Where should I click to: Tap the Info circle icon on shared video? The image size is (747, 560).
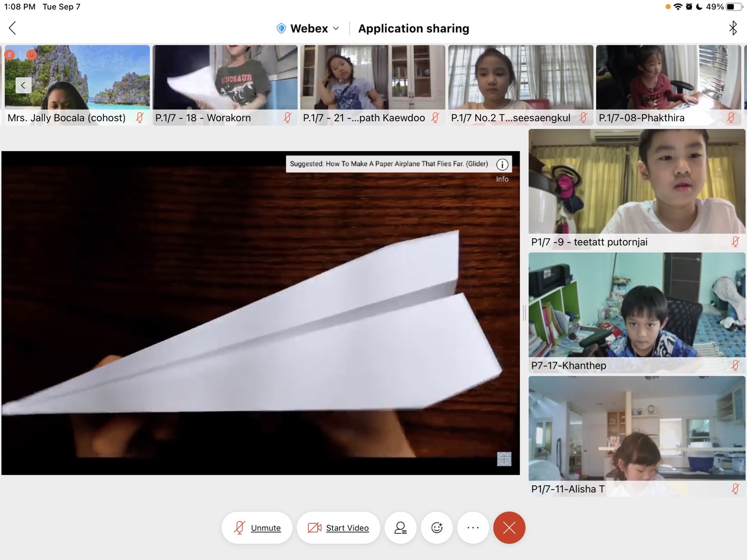click(x=502, y=165)
